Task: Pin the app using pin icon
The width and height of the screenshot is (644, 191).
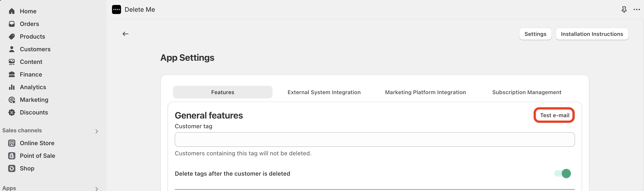Action: [624, 9]
